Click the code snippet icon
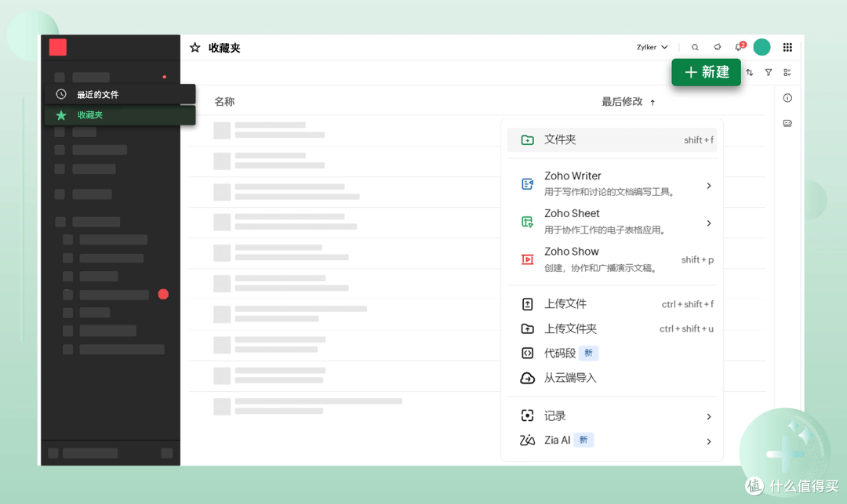The width and height of the screenshot is (847, 504). 527,354
